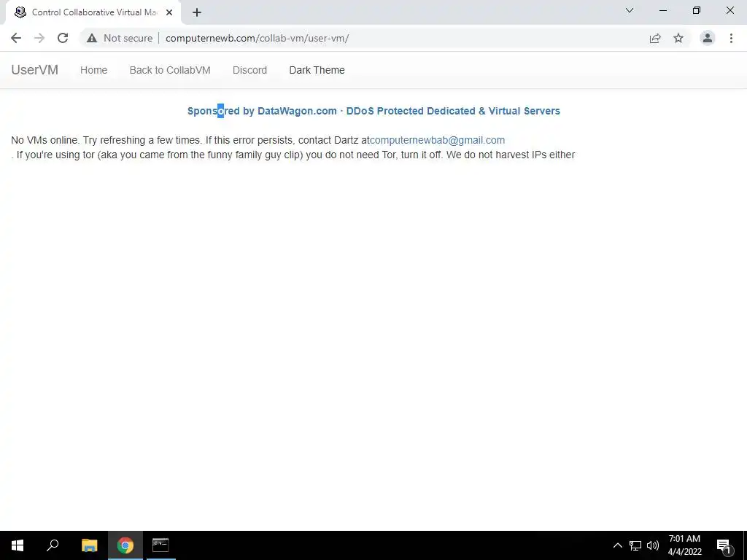
Task: Click the 'We do not harvest IPs either' text
Action: click(511, 155)
